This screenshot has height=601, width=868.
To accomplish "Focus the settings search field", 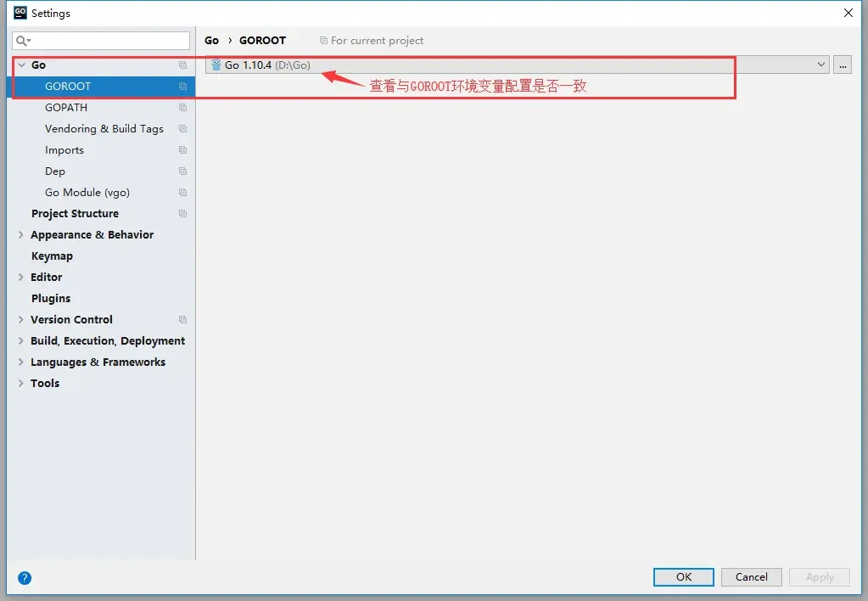I will [101, 41].
